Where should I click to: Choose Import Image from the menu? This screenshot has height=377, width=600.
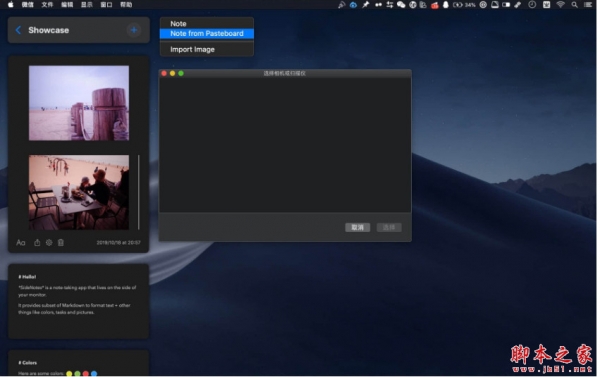(207, 49)
